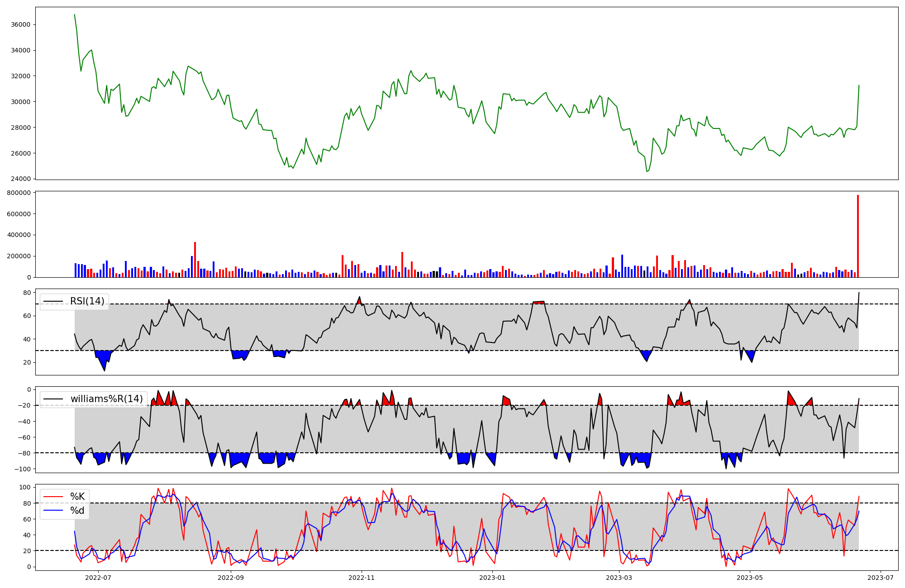The image size is (905, 588).
Task: Click the 2023-07 date axis label
Action: pyautogui.click(x=881, y=578)
